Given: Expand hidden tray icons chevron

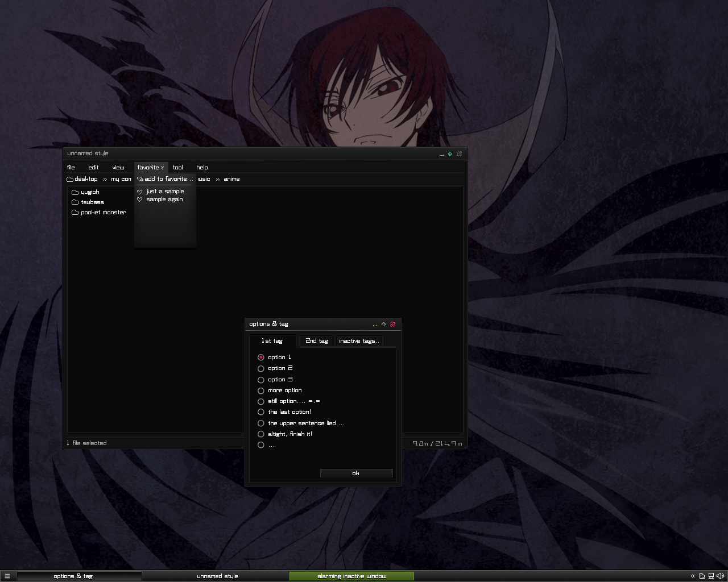Looking at the screenshot, I should pyautogui.click(x=693, y=576).
